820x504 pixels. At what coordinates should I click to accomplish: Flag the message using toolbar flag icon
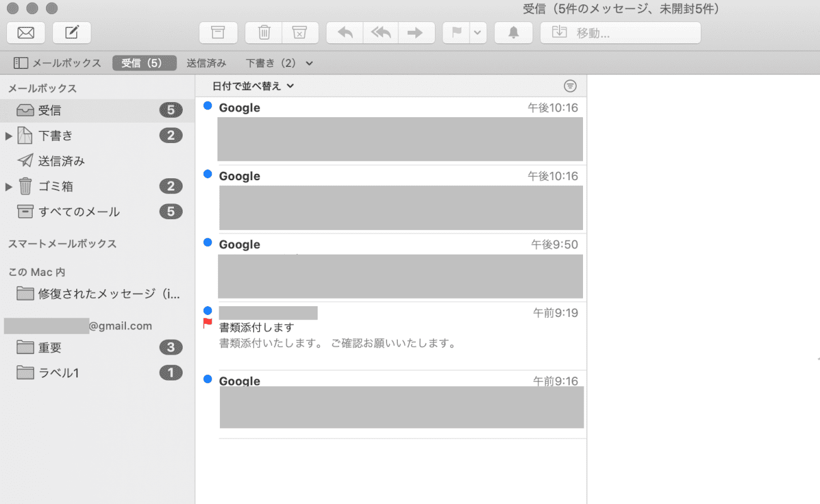click(457, 33)
